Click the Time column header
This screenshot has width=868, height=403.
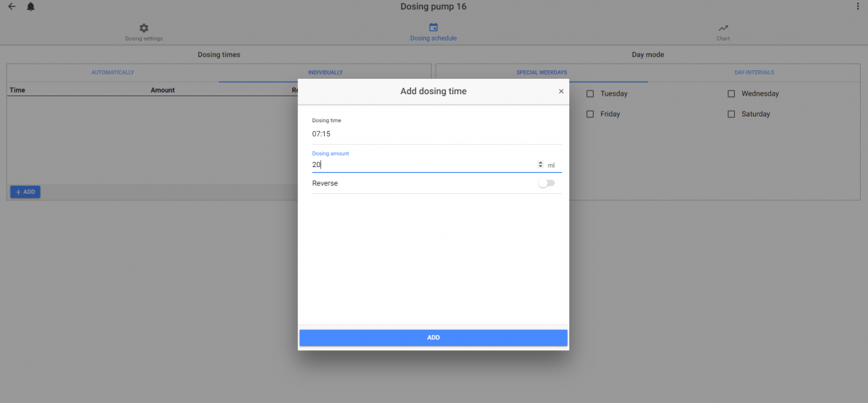tap(17, 90)
